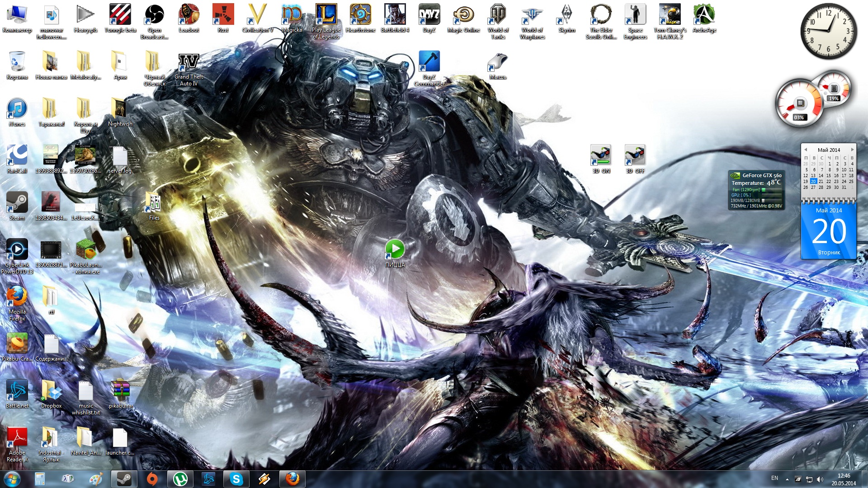Screen dimensions: 868x488
Task: Launch Hearthstone from the desktop
Action: point(360,19)
